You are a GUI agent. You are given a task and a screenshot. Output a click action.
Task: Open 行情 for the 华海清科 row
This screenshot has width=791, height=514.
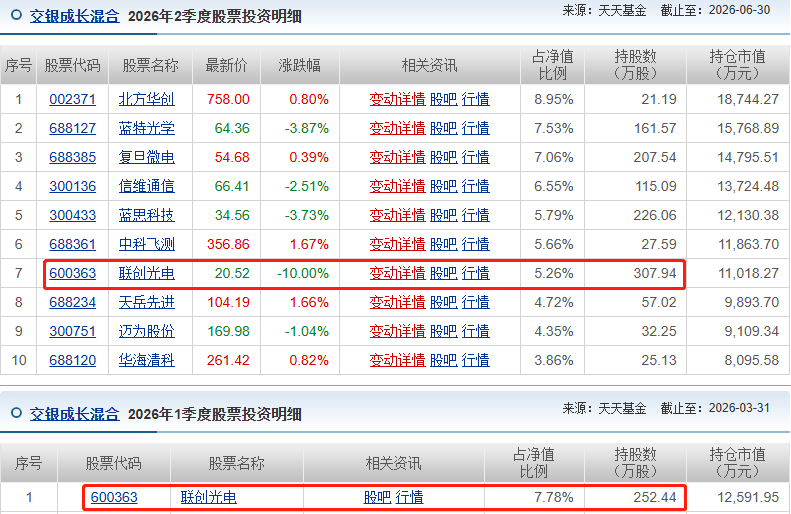coord(476,360)
